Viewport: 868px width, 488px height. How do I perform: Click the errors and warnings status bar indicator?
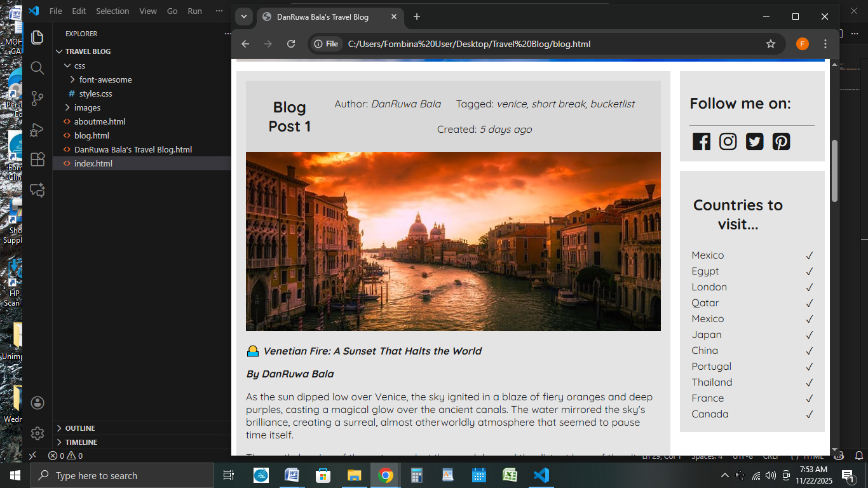65,456
